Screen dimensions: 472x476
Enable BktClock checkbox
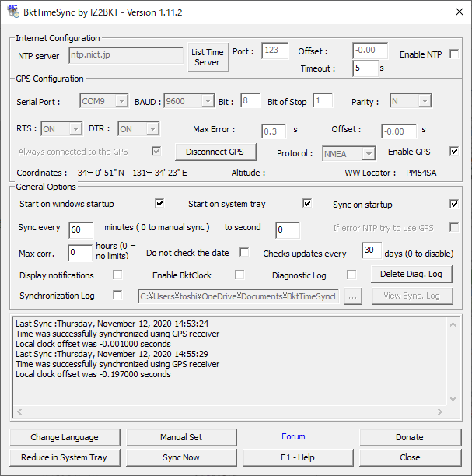[239, 275]
